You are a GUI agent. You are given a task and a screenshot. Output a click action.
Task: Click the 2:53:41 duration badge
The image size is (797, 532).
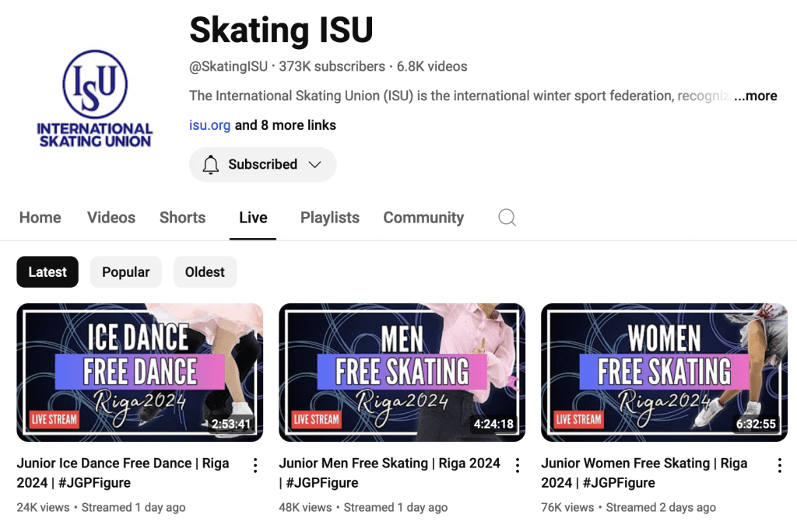point(231,424)
